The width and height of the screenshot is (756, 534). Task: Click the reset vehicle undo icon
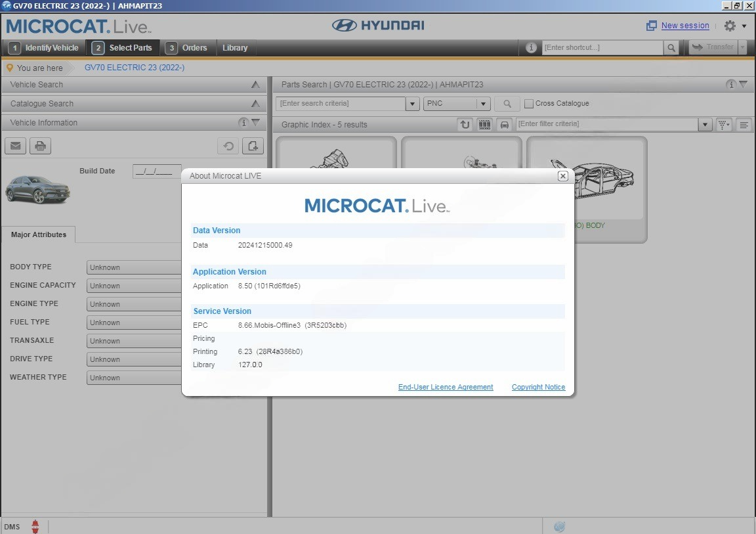click(228, 146)
